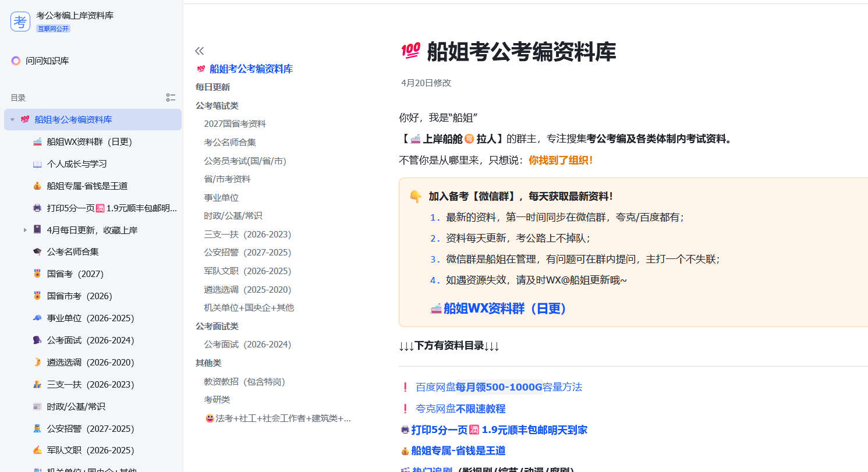Image resolution: width=868 pixels, height=472 pixels.
Task: Jump to 法考+社工+社会工作者 in outline
Action: click(278, 418)
